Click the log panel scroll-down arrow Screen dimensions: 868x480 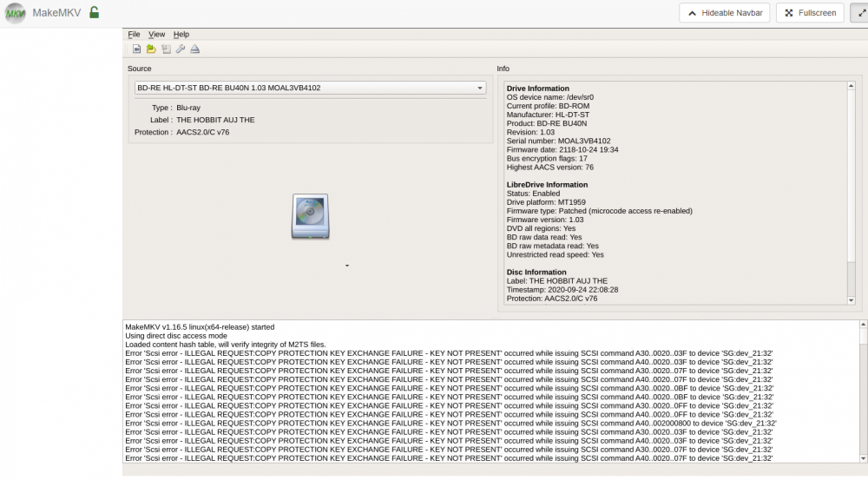click(x=863, y=459)
